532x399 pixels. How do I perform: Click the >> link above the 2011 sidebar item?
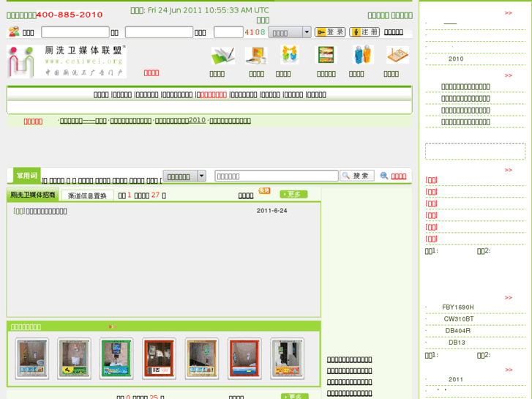[509, 370]
